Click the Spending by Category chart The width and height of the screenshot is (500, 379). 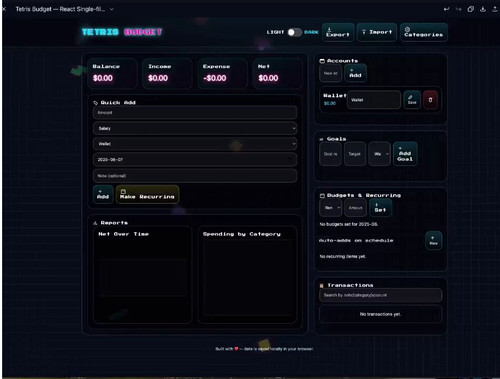[x=247, y=275]
